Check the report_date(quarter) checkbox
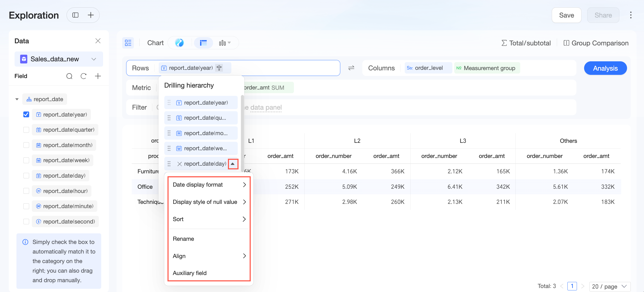This screenshot has width=644, height=292. 26,130
